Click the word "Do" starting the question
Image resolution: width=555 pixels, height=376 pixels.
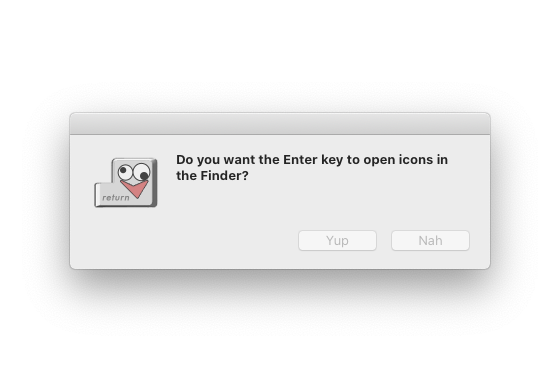185,160
